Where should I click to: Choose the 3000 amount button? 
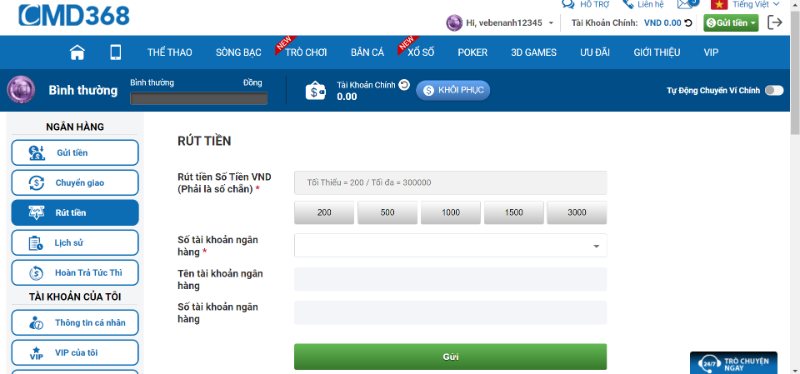coord(577,213)
